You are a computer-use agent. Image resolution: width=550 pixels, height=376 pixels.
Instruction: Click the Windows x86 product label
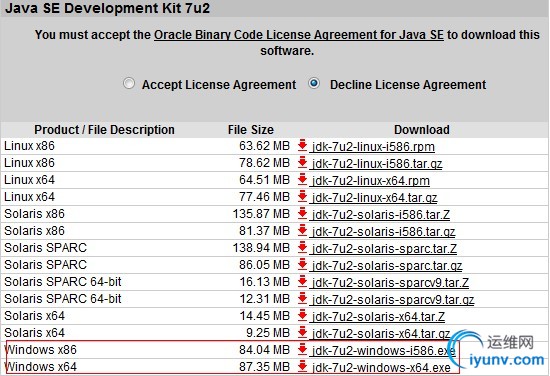pyautogui.click(x=40, y=350)
